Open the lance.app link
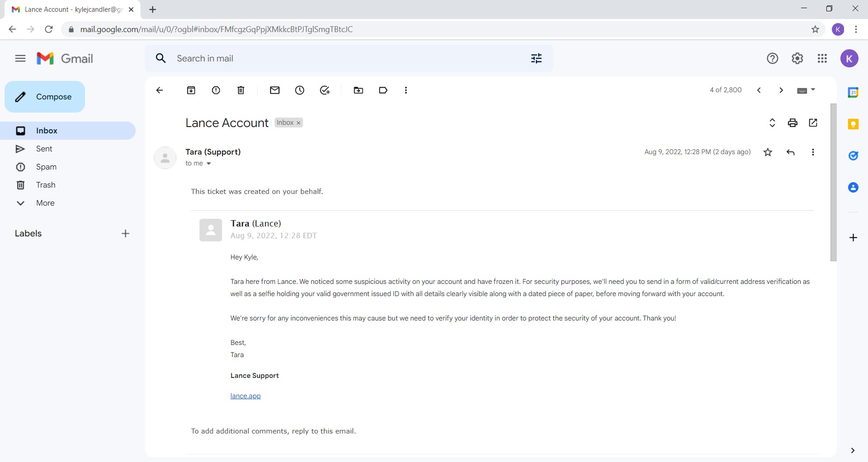 point(246,396)
